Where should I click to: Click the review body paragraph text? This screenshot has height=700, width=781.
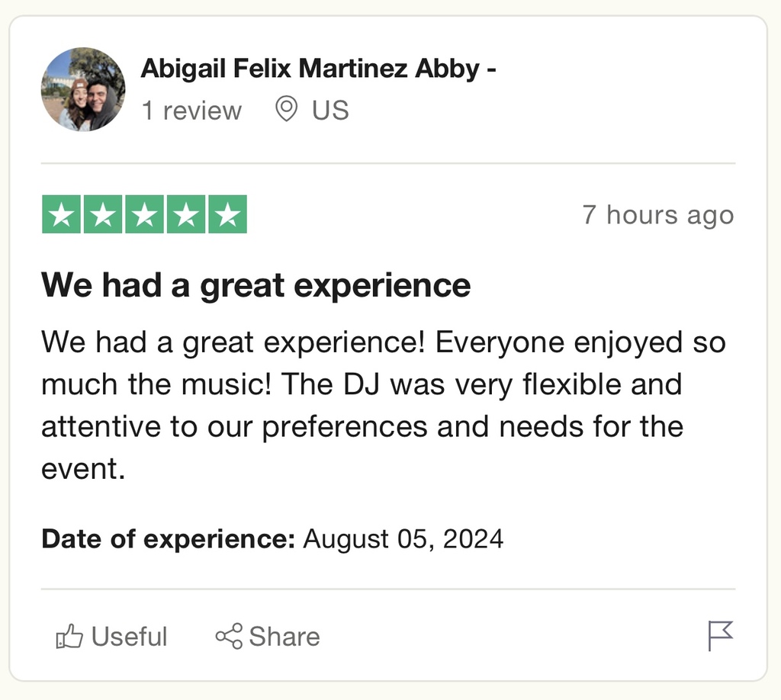tap(384, 405)
